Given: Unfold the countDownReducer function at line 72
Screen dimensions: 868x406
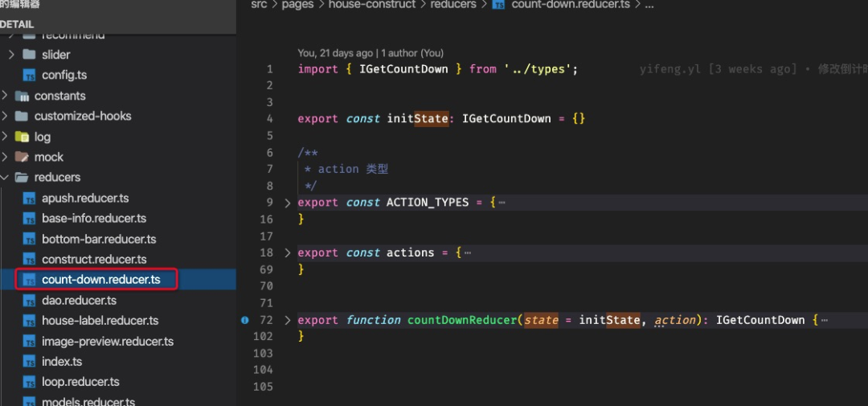Looking at the screenshot, I should pos(287,320).
